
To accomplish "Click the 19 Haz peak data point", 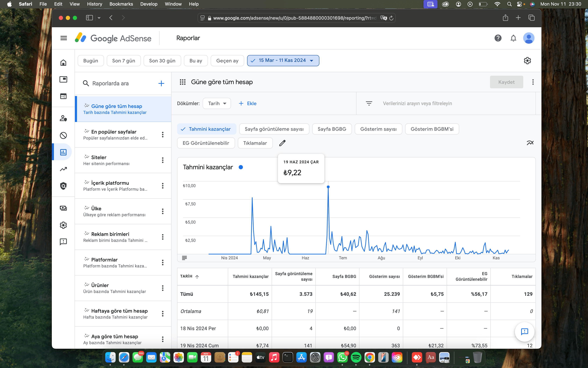I will [328, 187].
